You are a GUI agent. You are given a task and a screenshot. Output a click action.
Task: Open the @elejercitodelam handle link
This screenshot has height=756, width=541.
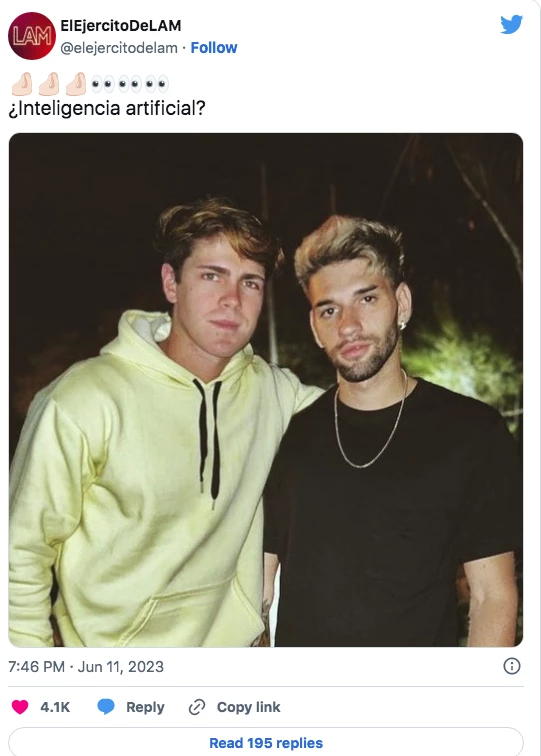[119, 48]
